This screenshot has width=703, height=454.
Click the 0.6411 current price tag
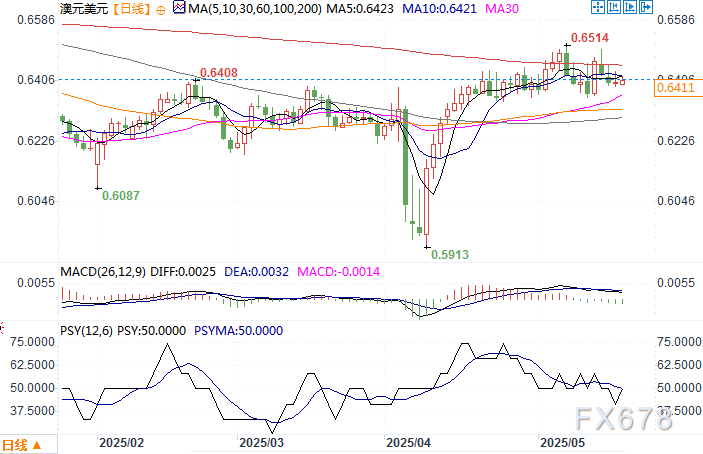675,87
